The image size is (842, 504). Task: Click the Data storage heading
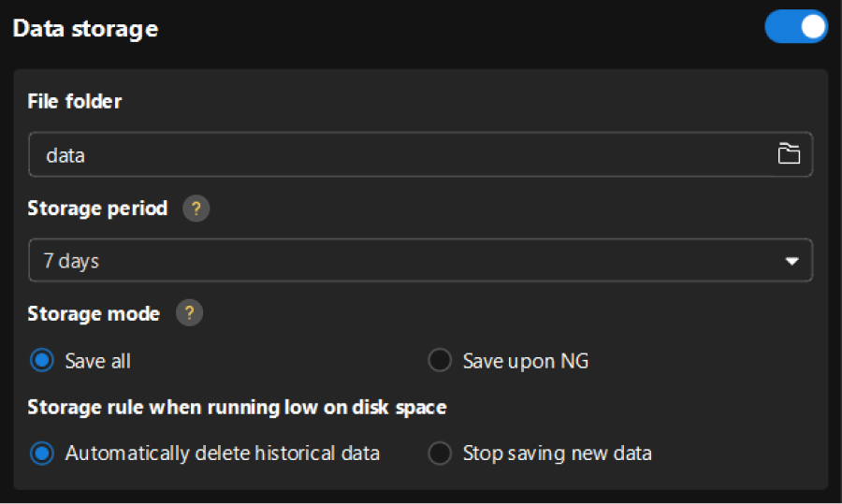pyautogui.click(x=85, y=28)
